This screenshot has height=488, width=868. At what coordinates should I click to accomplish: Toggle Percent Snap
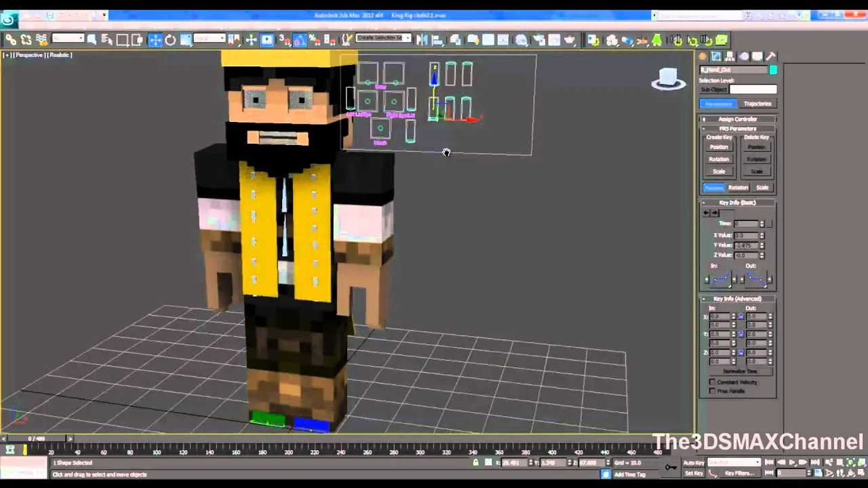[x=315, y=40]
